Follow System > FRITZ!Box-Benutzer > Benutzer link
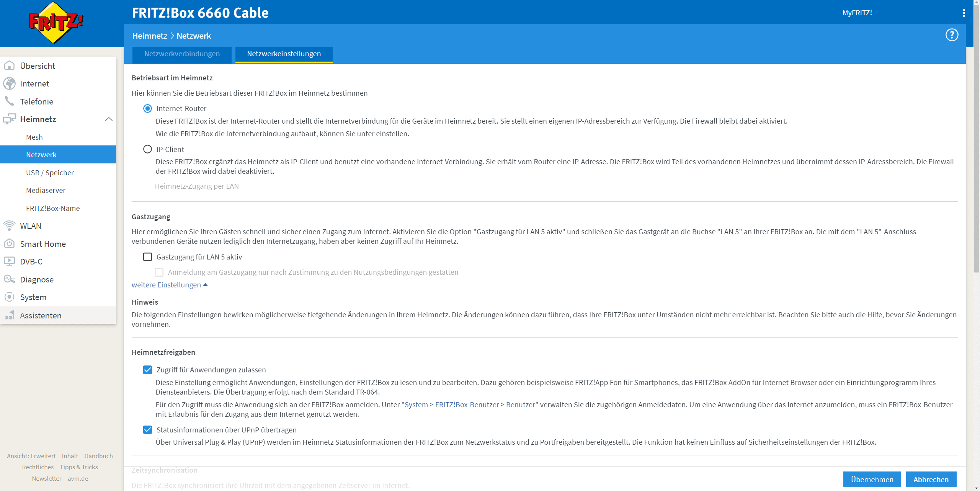980x491 pixels. pyautogui.click(x=470, y=405)
